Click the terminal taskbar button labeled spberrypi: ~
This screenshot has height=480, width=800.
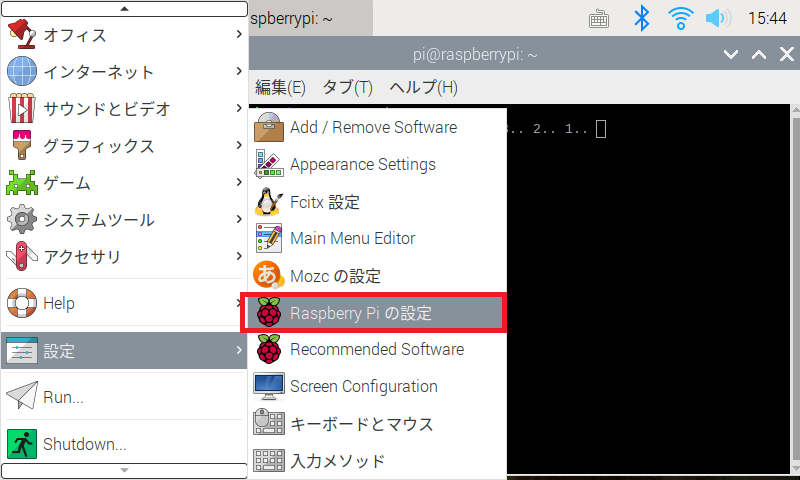coord(311,19)
